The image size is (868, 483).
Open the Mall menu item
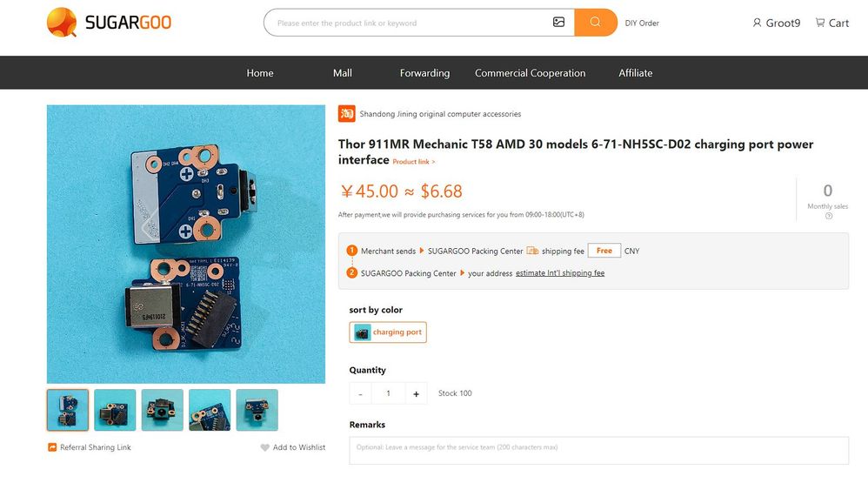343,73
